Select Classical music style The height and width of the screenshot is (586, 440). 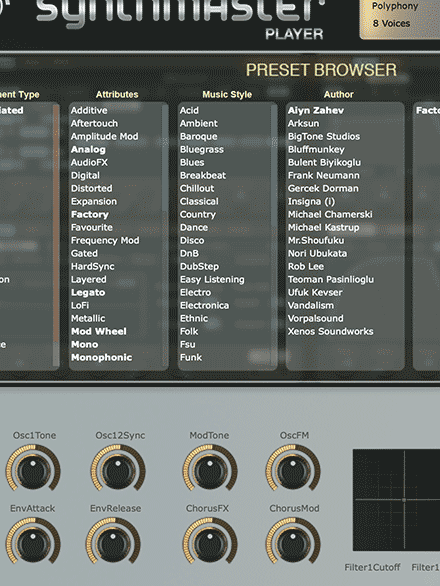tap(199, 201)
